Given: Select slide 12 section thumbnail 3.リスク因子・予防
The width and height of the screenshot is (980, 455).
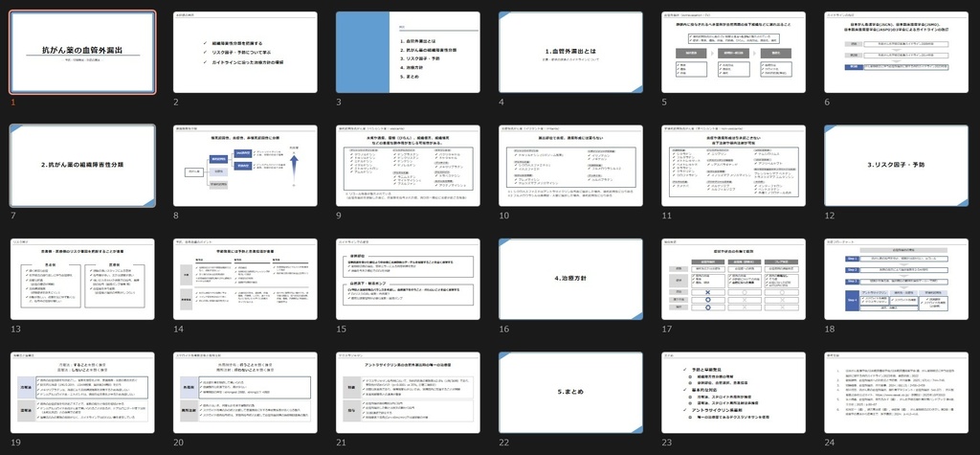Looking at the screenshot, I should [896, 166].
